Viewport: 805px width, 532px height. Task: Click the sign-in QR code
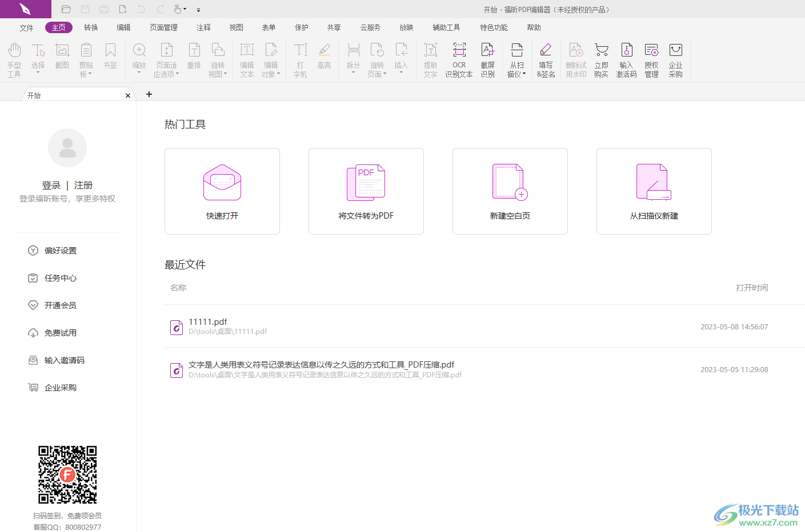click(x=67, y=475)
